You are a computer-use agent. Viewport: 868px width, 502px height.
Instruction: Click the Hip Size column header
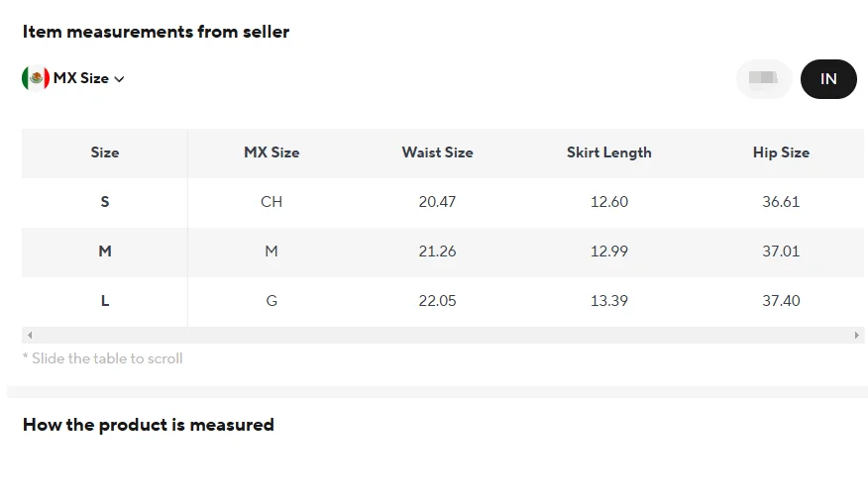[781, 152]
